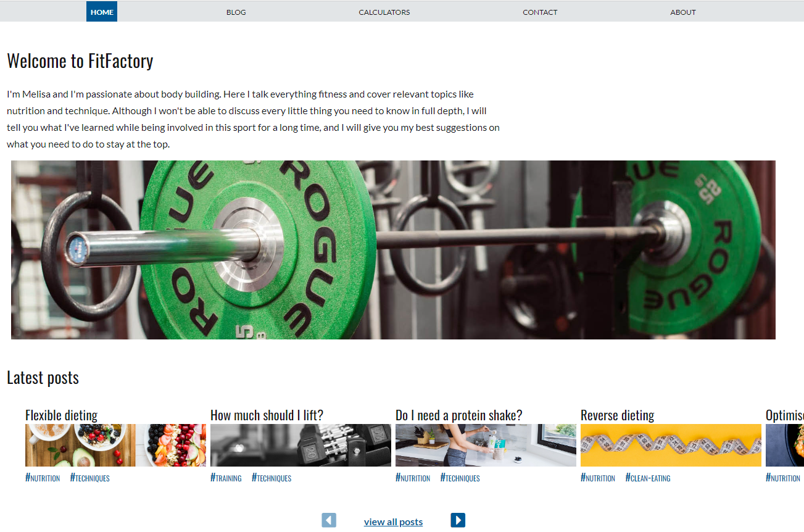Viewport: 804px width, 532px height.
Task: Open the Reverse dieting post title
Action: pos(617,415)
